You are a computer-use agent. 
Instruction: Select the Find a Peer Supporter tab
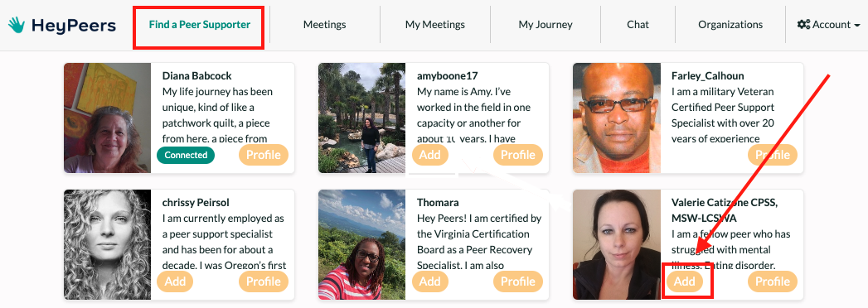tap(199, 25)
